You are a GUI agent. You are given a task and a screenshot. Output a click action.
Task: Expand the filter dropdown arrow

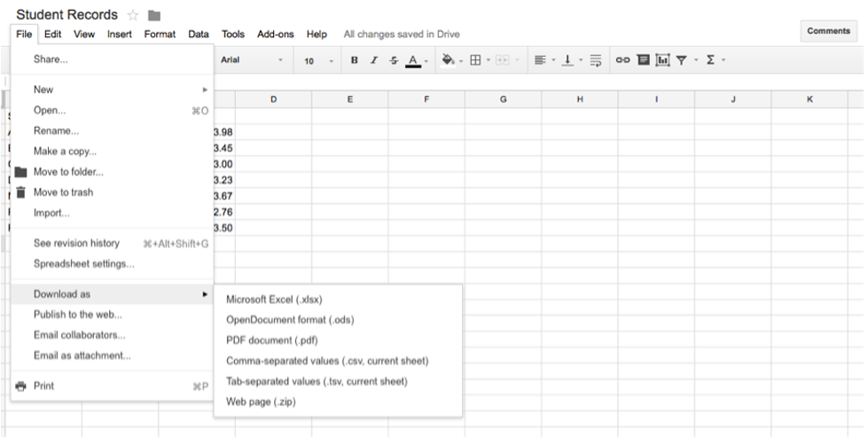click(x=696, y=60)
